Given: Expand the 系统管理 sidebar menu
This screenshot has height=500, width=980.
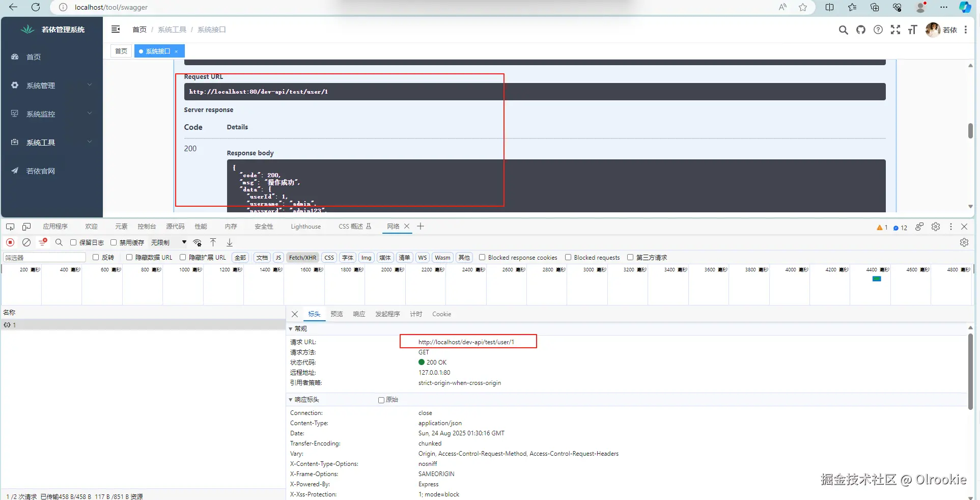Looking at the screenshot, I should [51, 86].
